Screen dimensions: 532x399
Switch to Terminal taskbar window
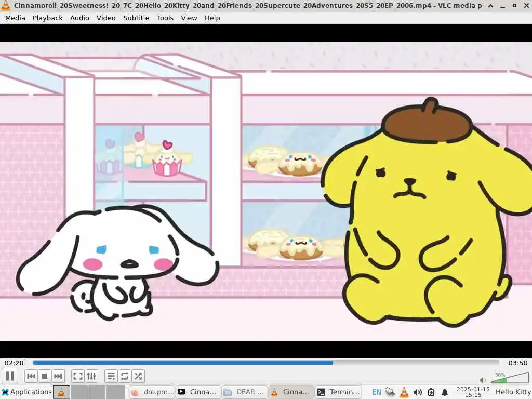(x=338, y=392)
